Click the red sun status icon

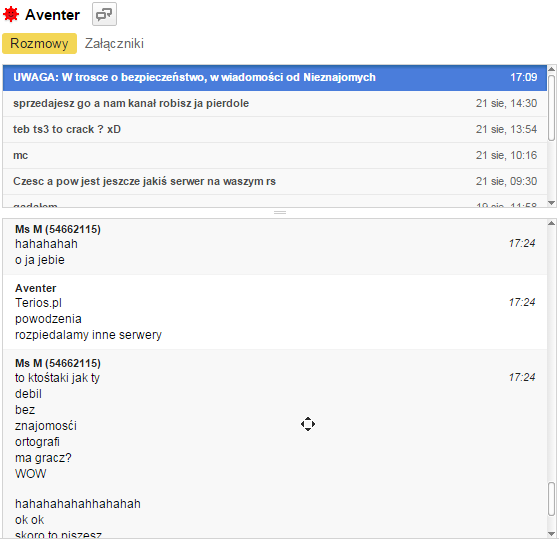(x=11, y=15)
